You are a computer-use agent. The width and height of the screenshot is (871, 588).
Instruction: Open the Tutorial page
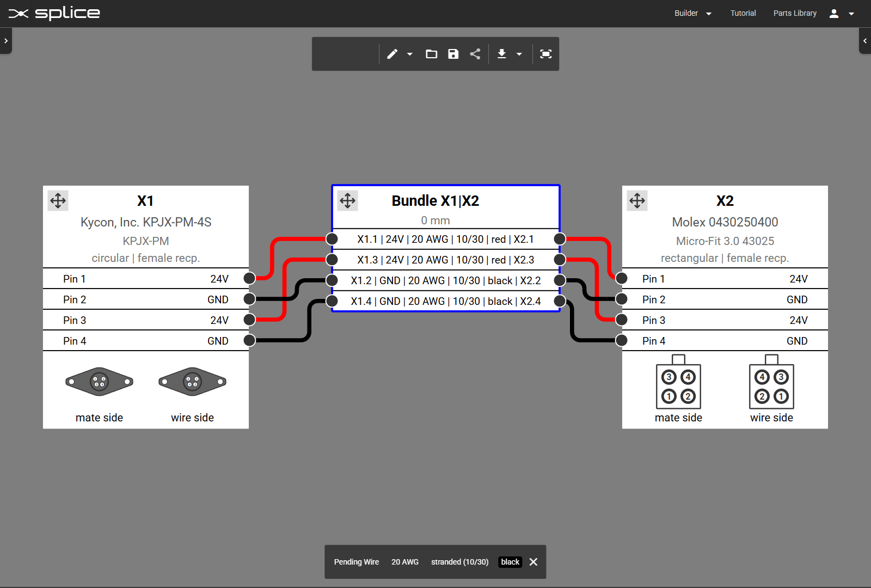click(x=743, y=13)
